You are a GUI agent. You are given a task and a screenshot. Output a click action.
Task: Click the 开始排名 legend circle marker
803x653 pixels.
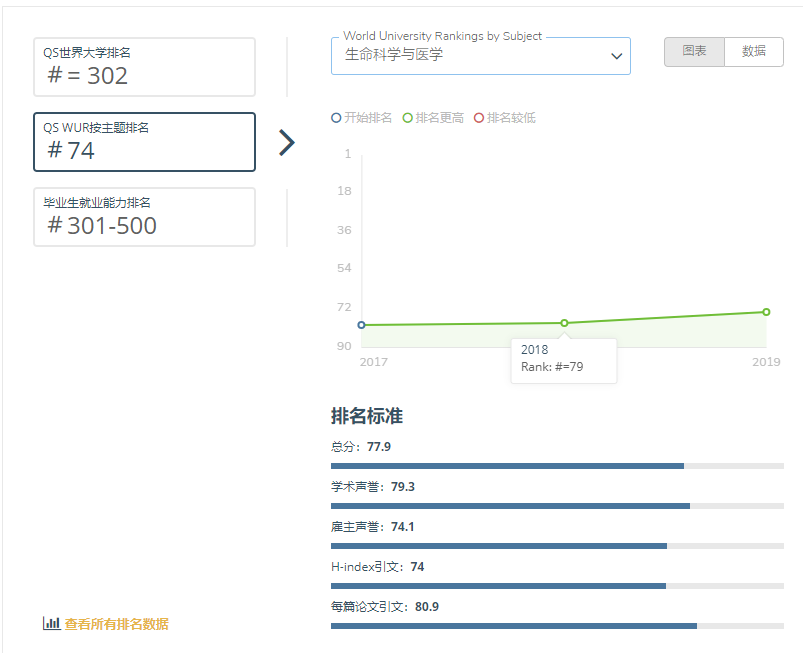click(x=336, y=118)
